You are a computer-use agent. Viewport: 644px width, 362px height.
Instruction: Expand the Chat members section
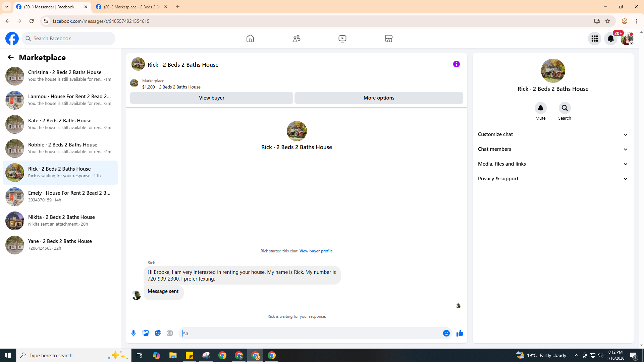pos(553,149)
